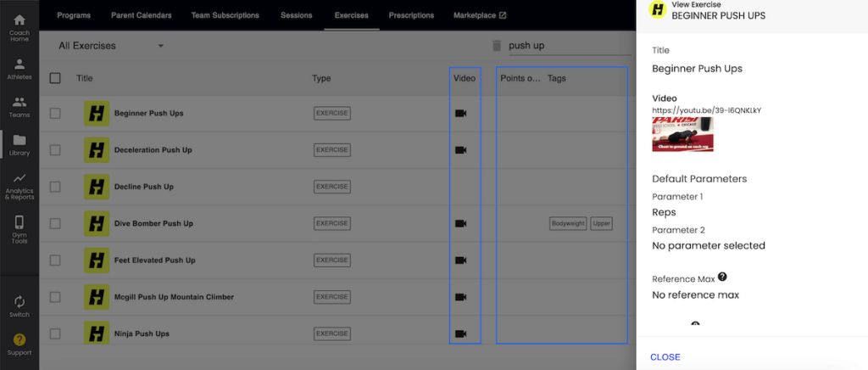Click the CLOSE button in panel
Viewport: 868px width, 370px height.
pos(665,357)
